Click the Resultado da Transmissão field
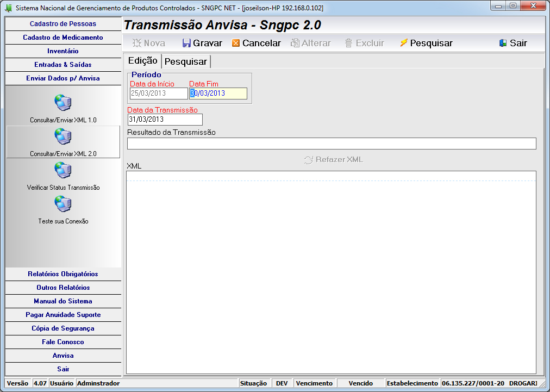The height and width of the screenshot is (392, 550). (x=332, y=144)
